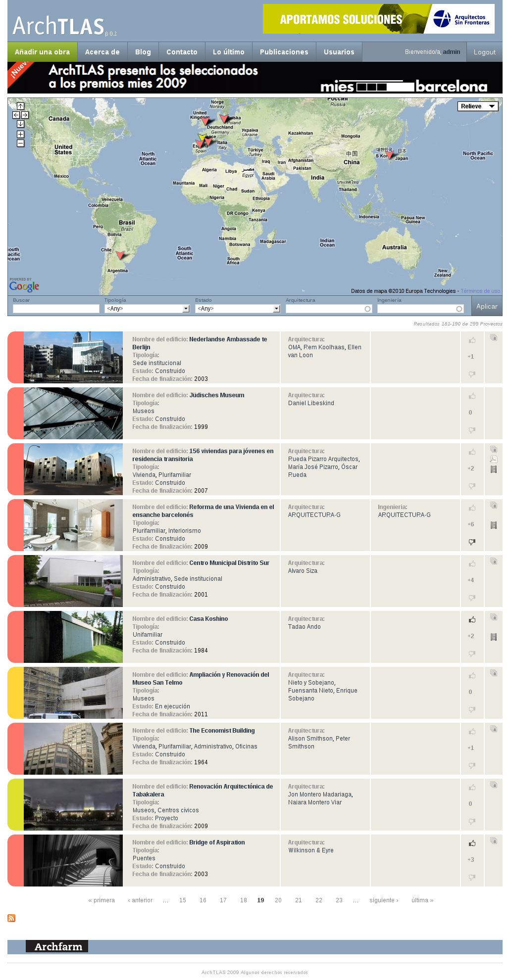Click the Buscar search input field
This screenshot has height=980, width=509.
click(x=56, y=309)
